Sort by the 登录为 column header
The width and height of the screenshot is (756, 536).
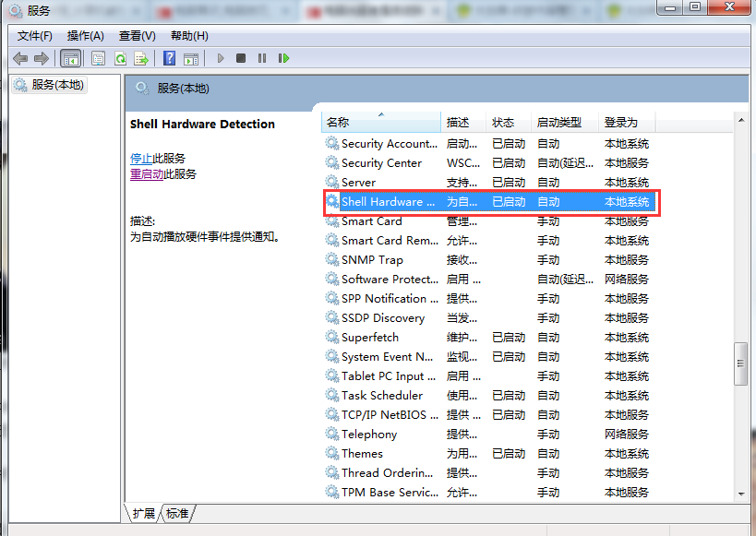click(626, 123)
